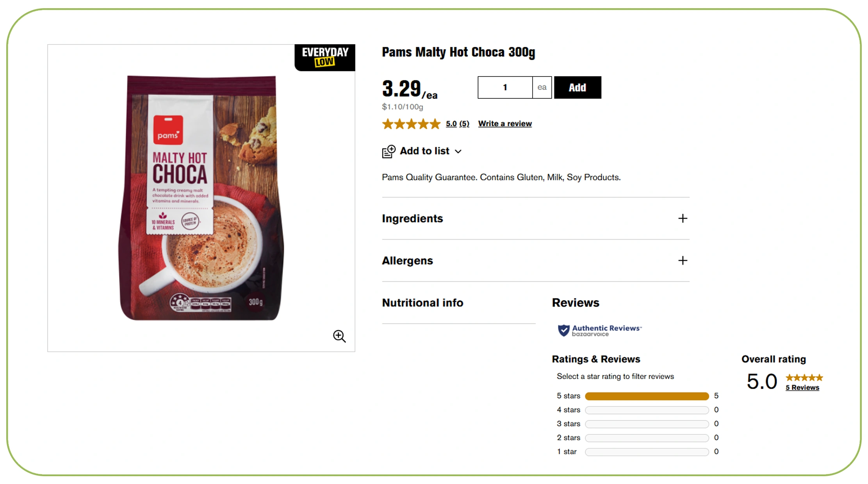868x484 pixels.
Task: Open the Nutritional info tab
Action: pos(422,303)
